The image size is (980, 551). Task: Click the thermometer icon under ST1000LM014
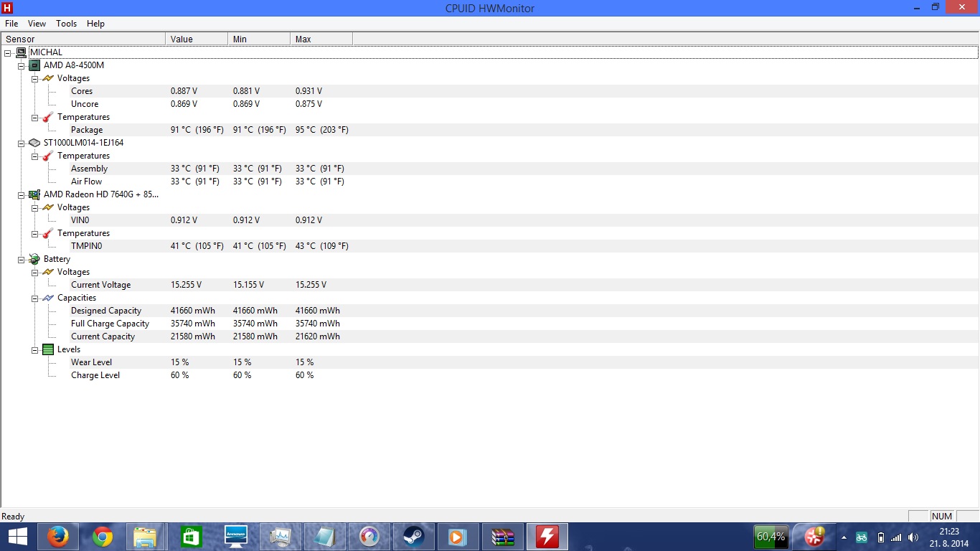coord(48,156)
